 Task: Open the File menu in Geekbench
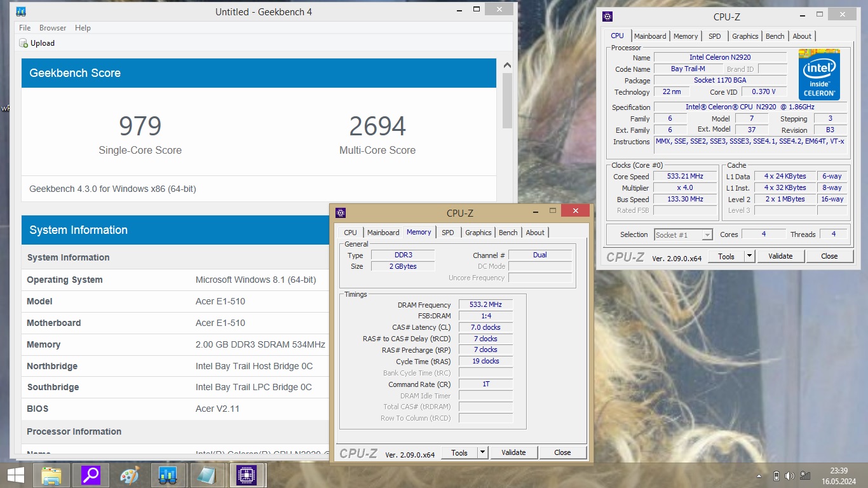(25, 28)
